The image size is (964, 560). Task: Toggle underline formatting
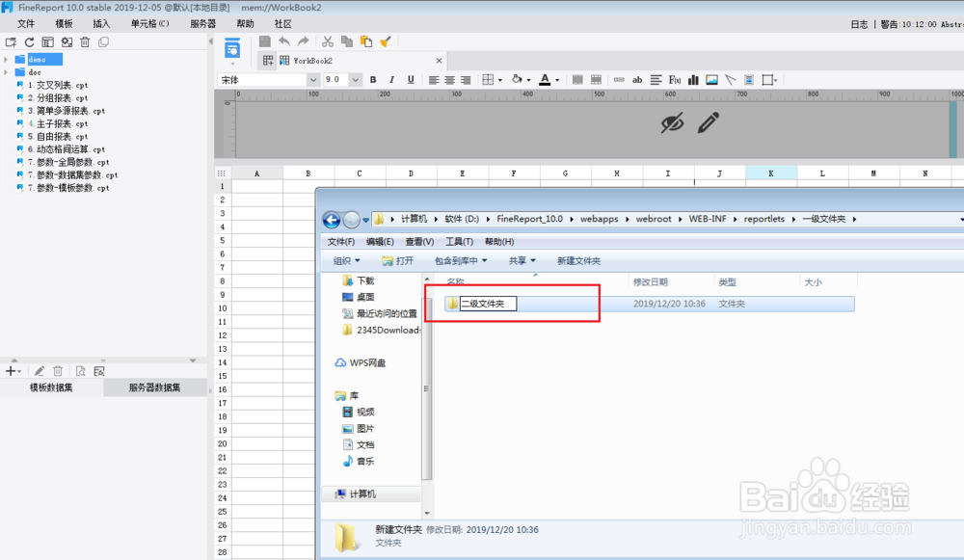(411, 80)
